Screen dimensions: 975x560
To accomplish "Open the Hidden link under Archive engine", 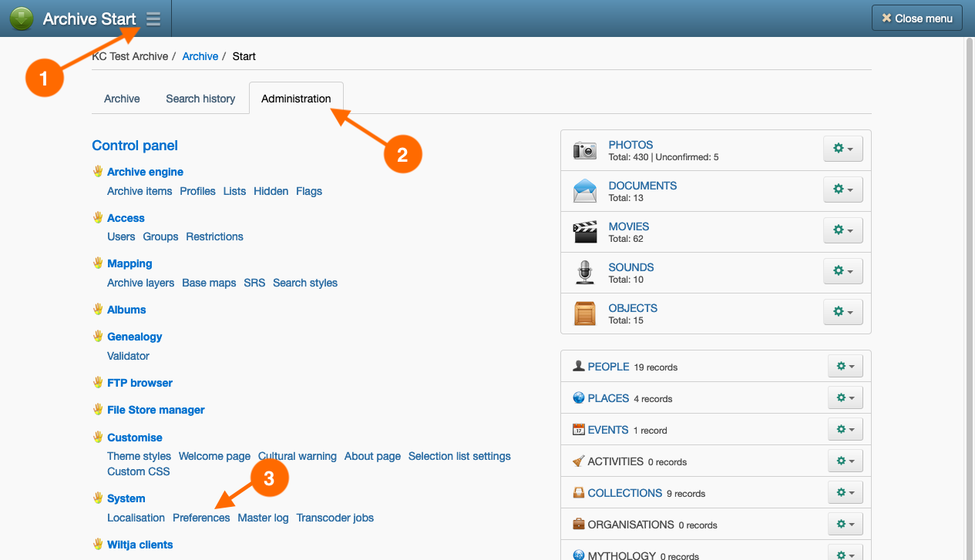I will coord(271,191).
